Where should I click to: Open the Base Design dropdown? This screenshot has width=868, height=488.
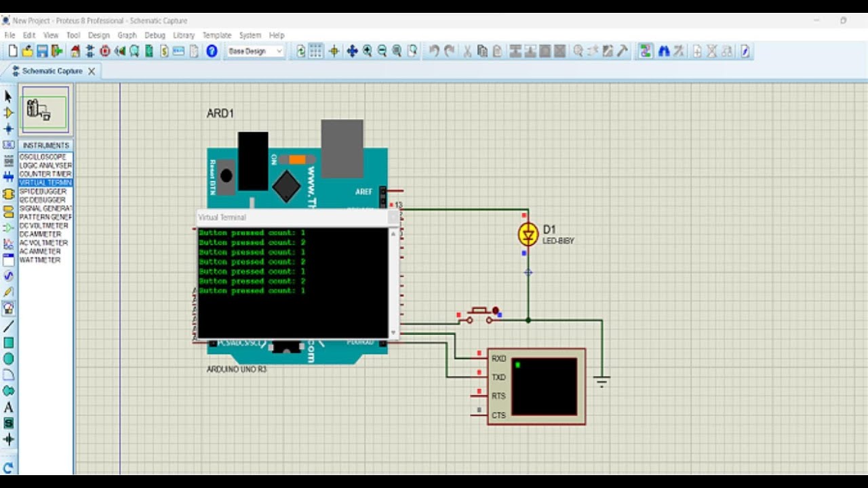click(255, 51)
